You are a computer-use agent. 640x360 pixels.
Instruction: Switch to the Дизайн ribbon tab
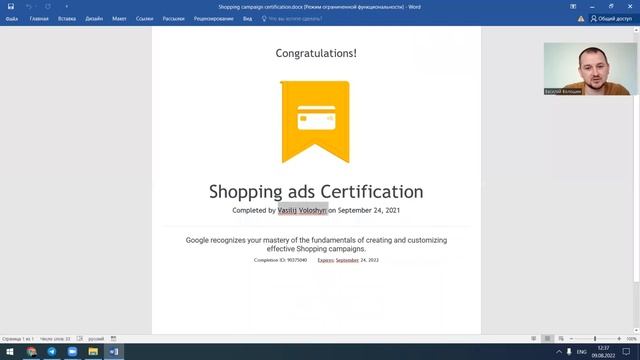click(94, 19)
